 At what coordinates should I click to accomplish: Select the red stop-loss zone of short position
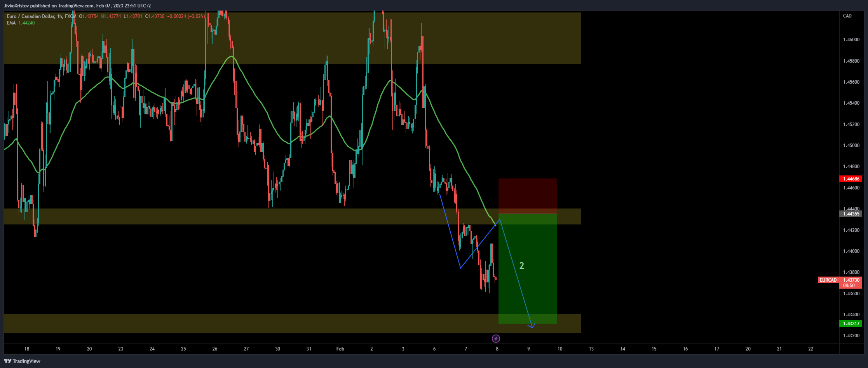[x=528, y=196]
